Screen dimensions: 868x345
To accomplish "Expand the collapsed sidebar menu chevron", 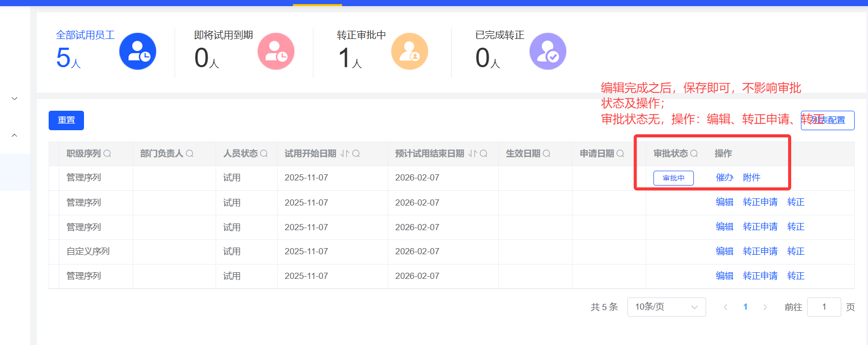I will tap(14, 98).
